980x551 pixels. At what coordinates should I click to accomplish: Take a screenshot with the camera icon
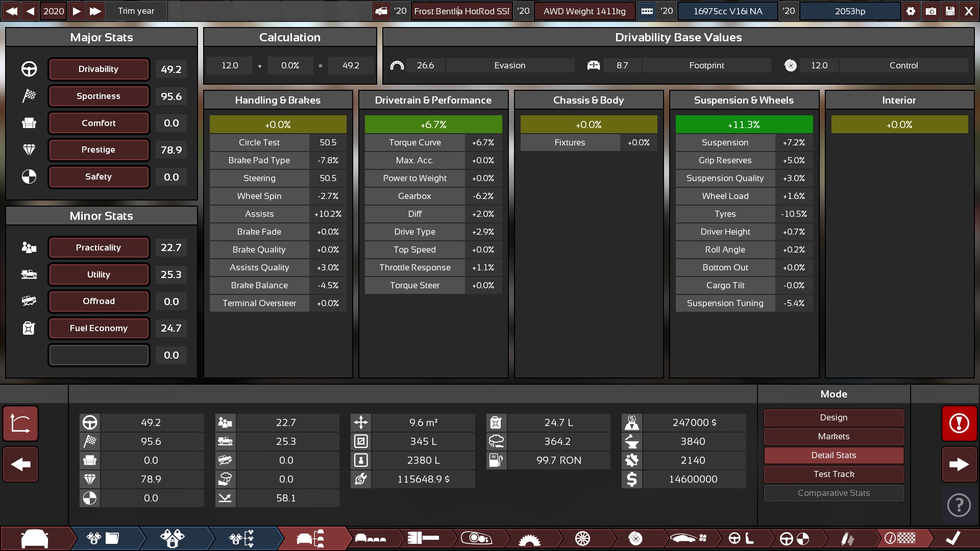931,11
